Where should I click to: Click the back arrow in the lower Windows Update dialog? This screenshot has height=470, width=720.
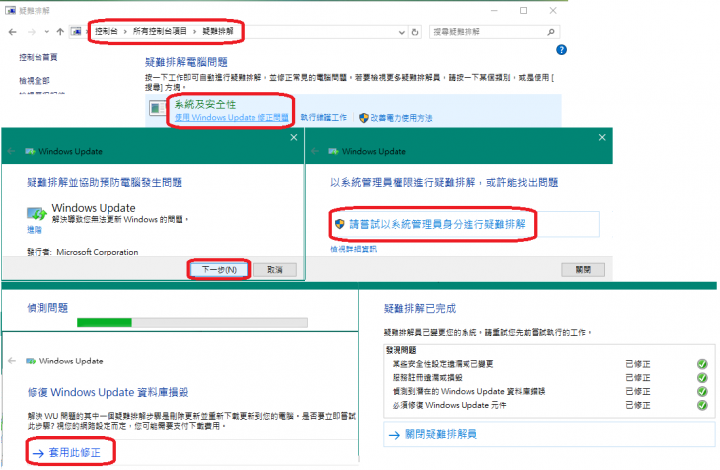point(12,361)
